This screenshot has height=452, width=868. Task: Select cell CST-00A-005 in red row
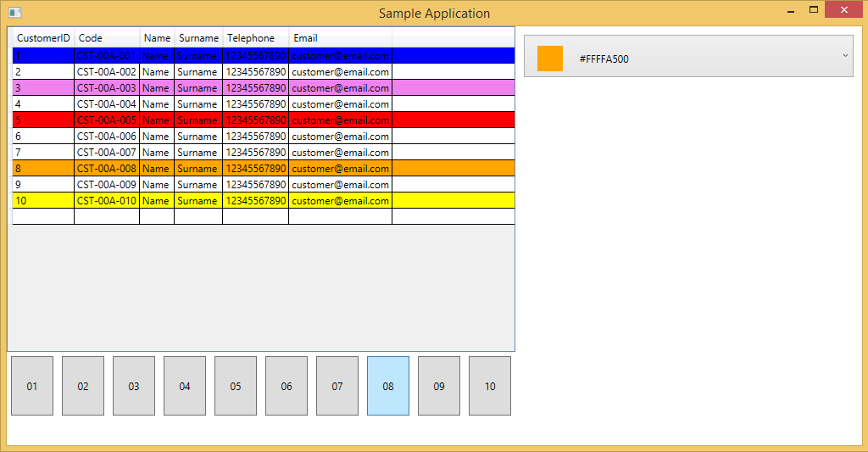107,120
